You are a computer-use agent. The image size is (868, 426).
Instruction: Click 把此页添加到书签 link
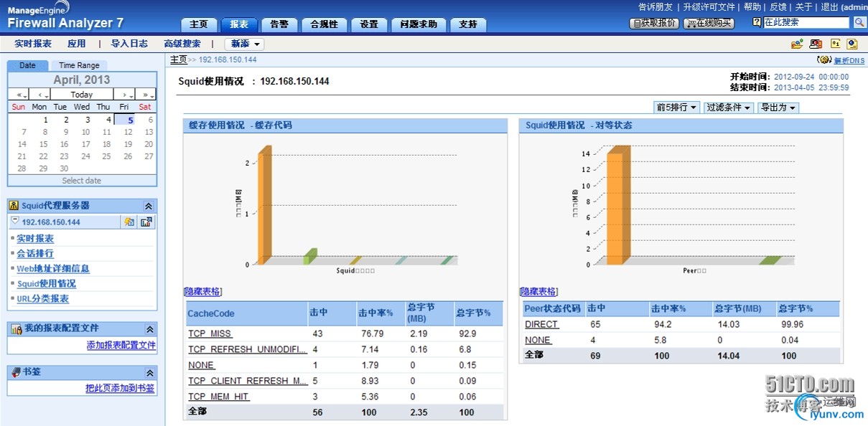point(120,389)
